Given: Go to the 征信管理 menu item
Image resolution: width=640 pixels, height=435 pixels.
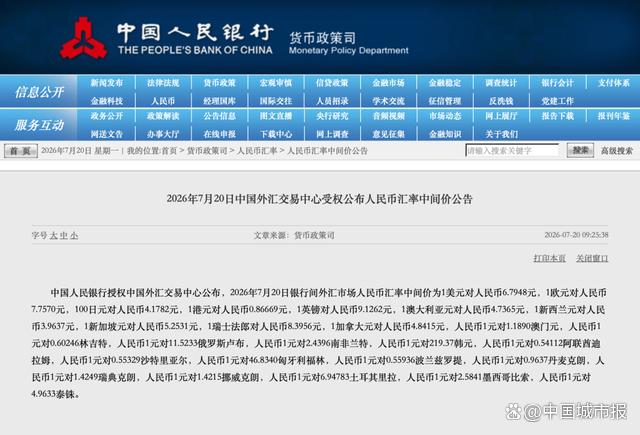Looking at the screenshot, I should [x=445, y=101].
